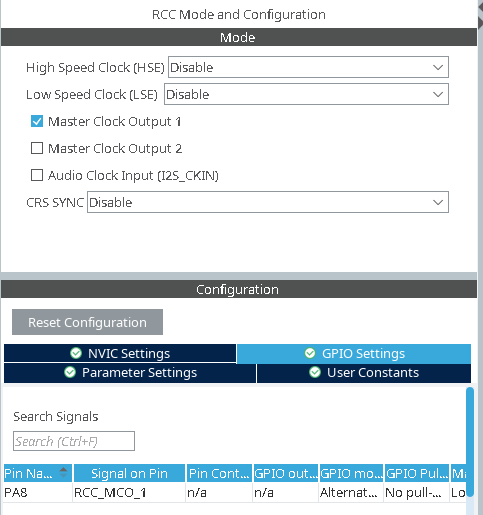Open the Low Speed Clock (LSE) dropdown
Image resolution: width=483 pixels, height=515 pixels.
pyautogui.click(x=306, y=94)
